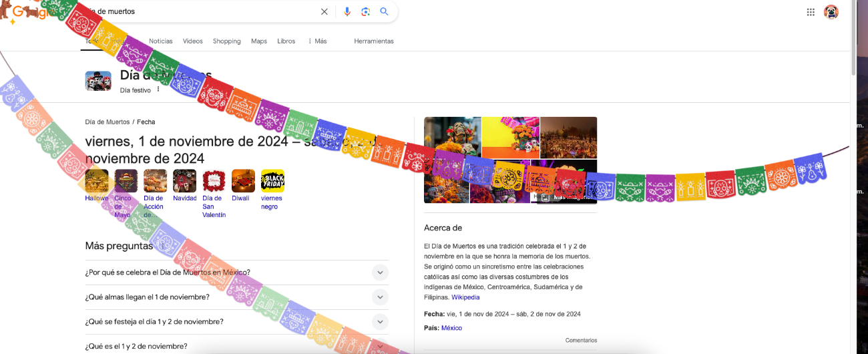This screenshot has height=354, width=868.
Task: Click the Herramientas button
Action: pyautogui.click(x=373, y=41)
